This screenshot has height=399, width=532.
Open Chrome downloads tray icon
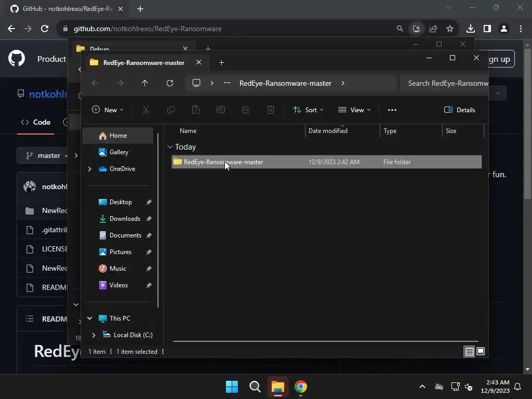(x=471, y=29)
